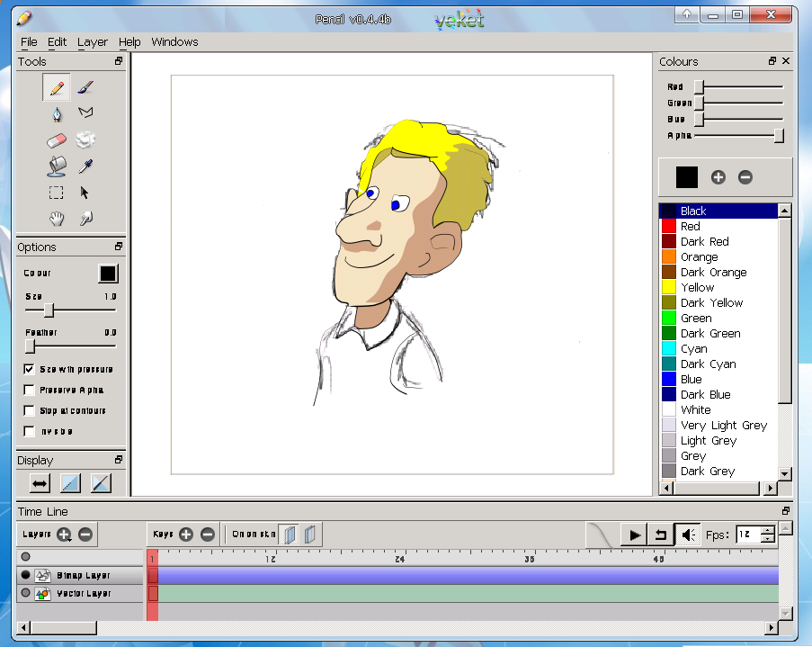
Task: Select the Eraser tool
Action: tap(57, 140)
